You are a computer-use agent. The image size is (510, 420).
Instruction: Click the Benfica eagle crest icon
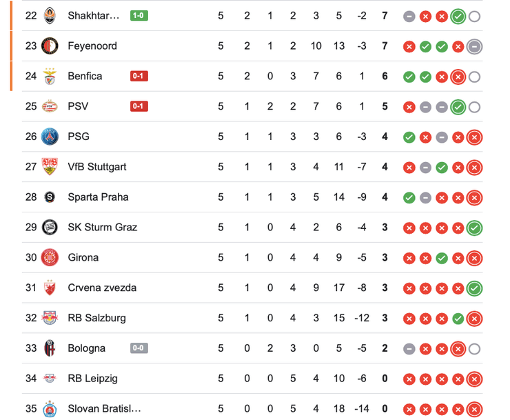tap(50, 76)
